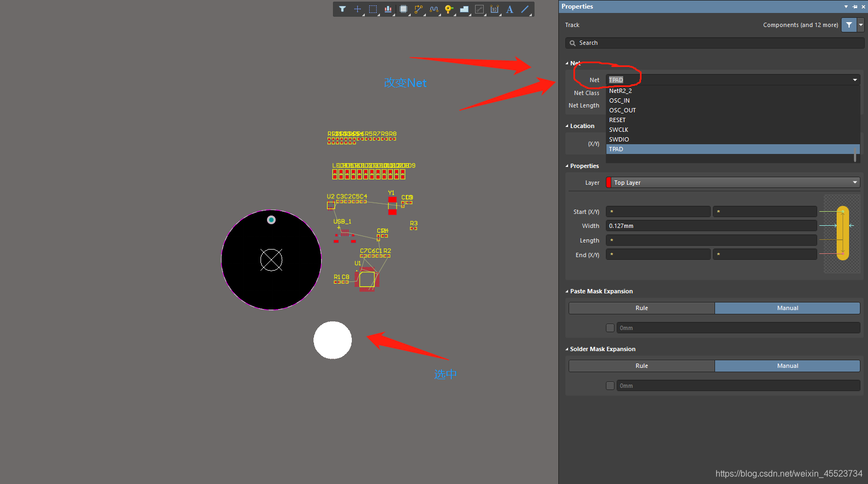Viewport: 868px width, 484px height.
Task: Activate the interactive routing tool
Action: click(x=418, y=9)
